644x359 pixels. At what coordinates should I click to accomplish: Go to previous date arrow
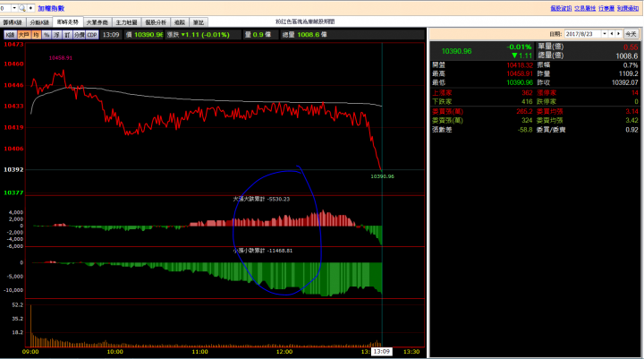(x=612, y=34)
